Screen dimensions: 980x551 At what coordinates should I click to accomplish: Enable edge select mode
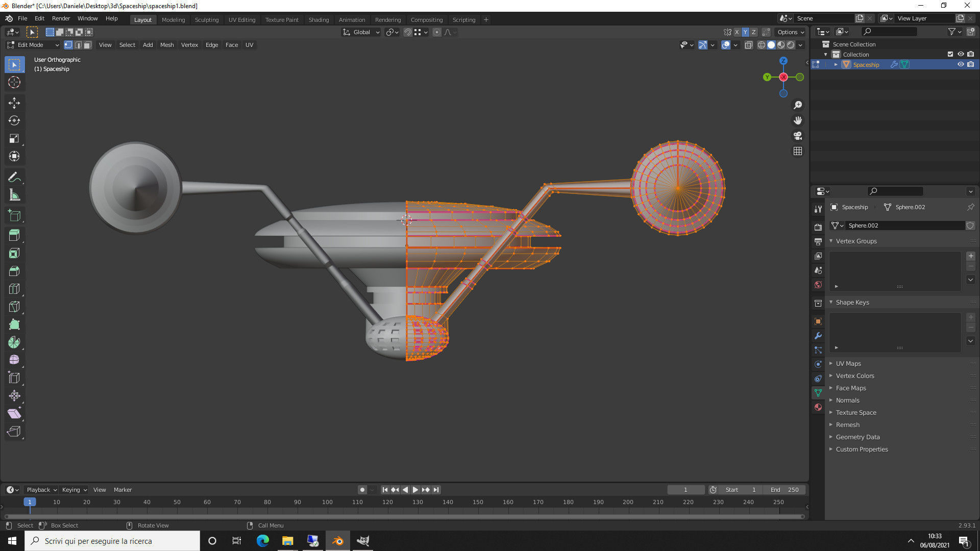click(x=78, y=45)
